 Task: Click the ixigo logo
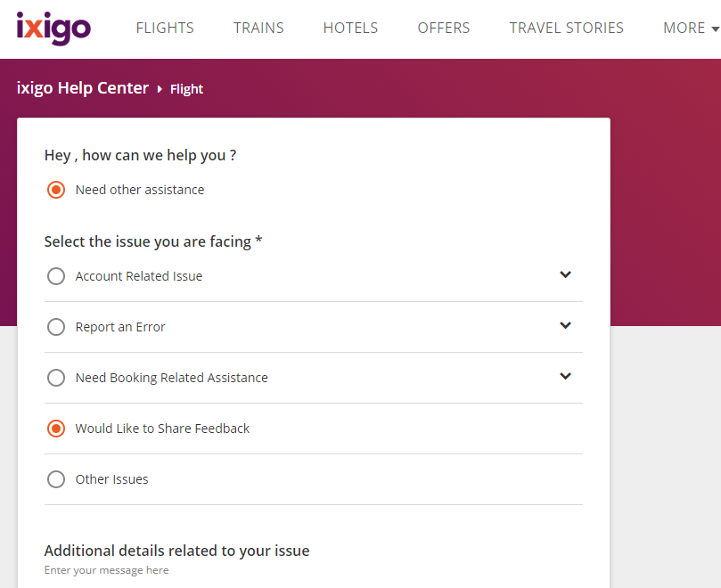pos(53,28)
